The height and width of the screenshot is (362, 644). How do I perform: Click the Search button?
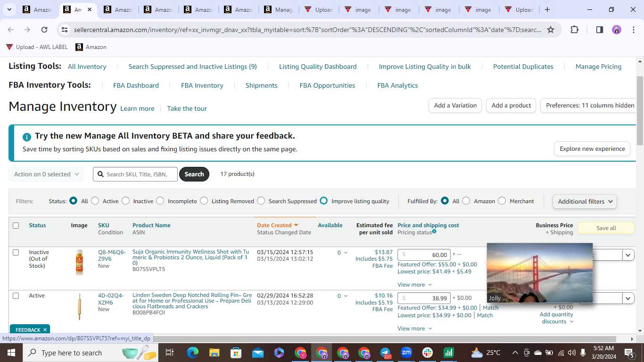(x=194, y=174)
